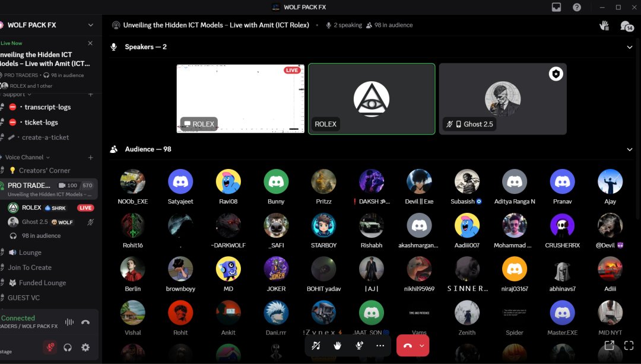
Task: Click the 98 in audience header count
Action: [389, 25]
